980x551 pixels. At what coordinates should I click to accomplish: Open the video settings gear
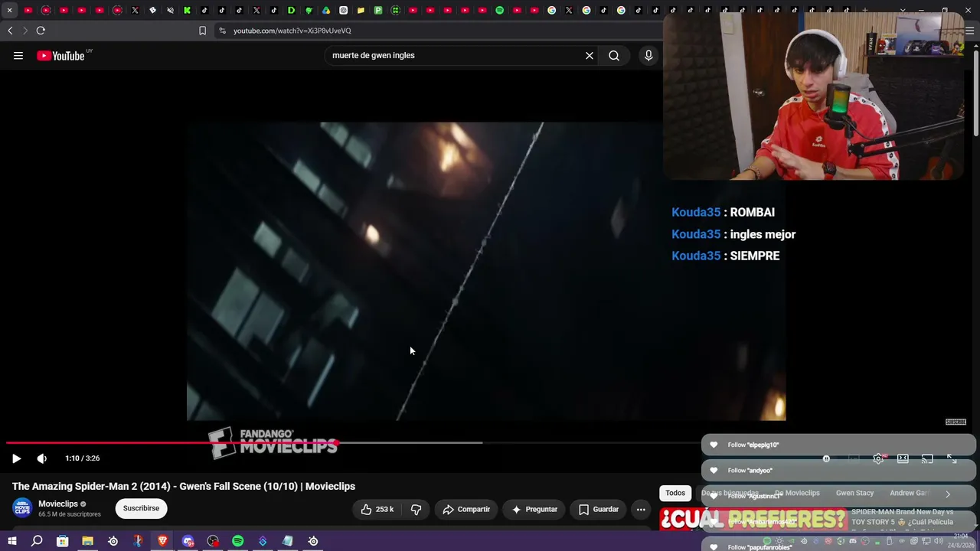[878, 458]
